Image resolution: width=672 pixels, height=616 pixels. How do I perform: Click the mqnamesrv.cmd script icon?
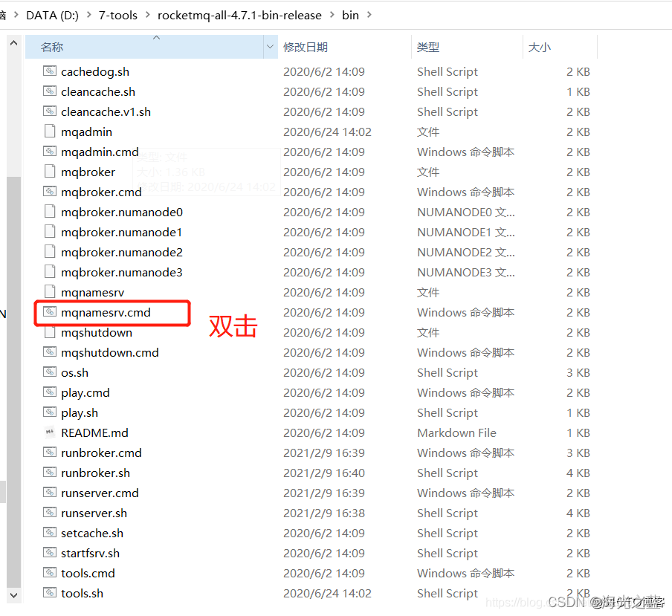[x=50, y=312]
